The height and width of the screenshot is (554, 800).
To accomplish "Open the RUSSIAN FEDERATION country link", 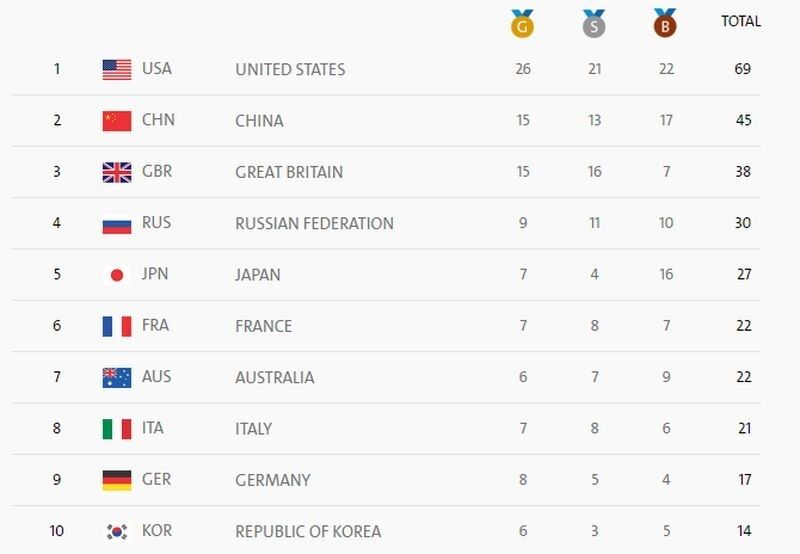I will [x=314, y=224].
